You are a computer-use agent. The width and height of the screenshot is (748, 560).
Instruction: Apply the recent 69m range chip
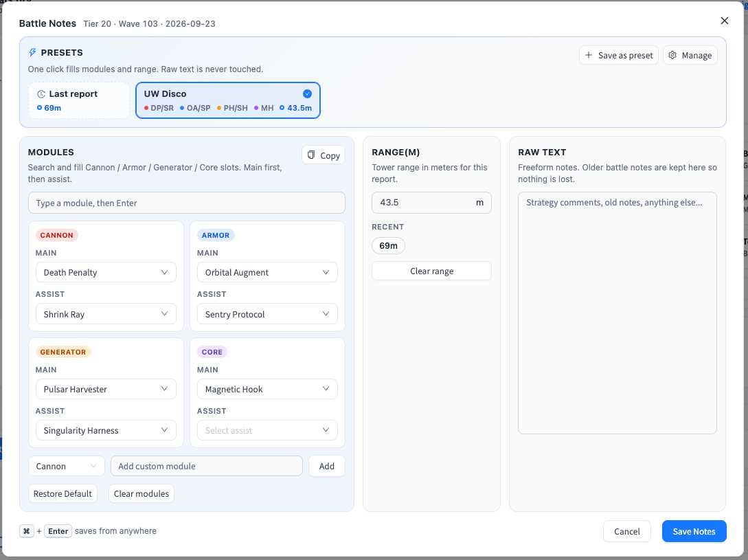point(388,246)
